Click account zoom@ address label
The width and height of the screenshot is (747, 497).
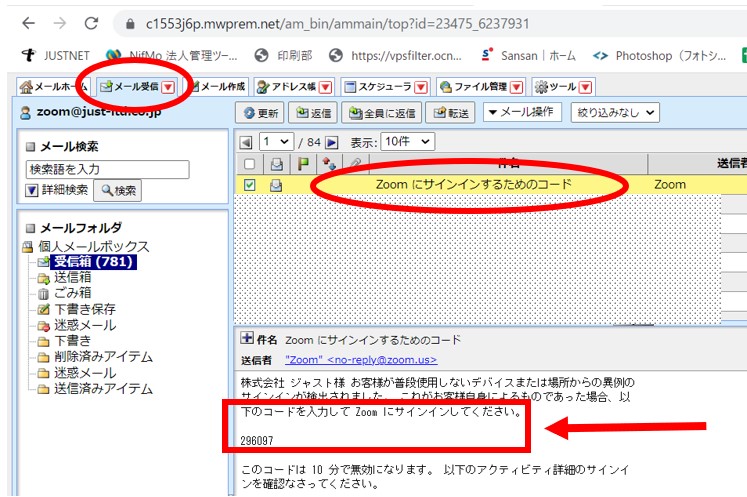[x=99, y=112]
